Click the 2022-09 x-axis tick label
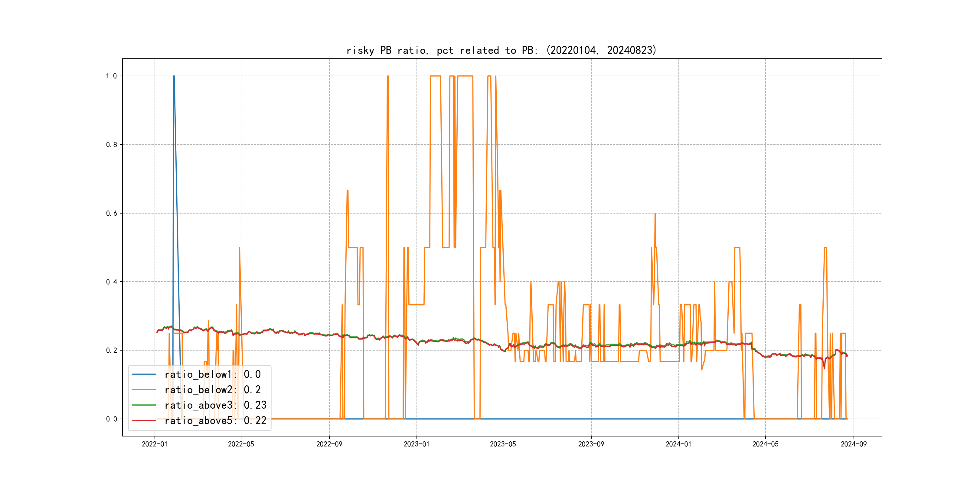 pyautogui.click(x=329, y=444)
